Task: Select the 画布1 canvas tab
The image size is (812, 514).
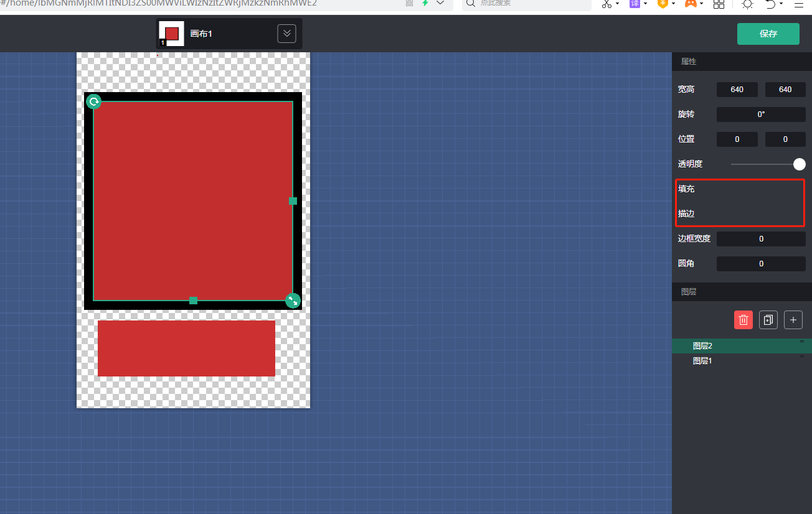Action: tap(229, 34)
